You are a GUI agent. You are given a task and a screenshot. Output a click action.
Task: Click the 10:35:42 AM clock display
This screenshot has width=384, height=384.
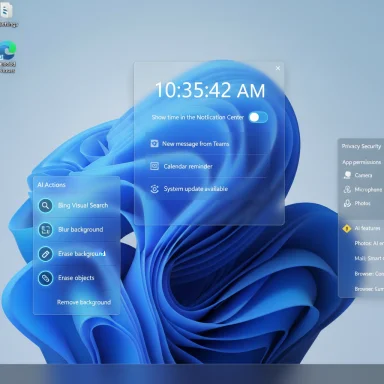point(210,90)
